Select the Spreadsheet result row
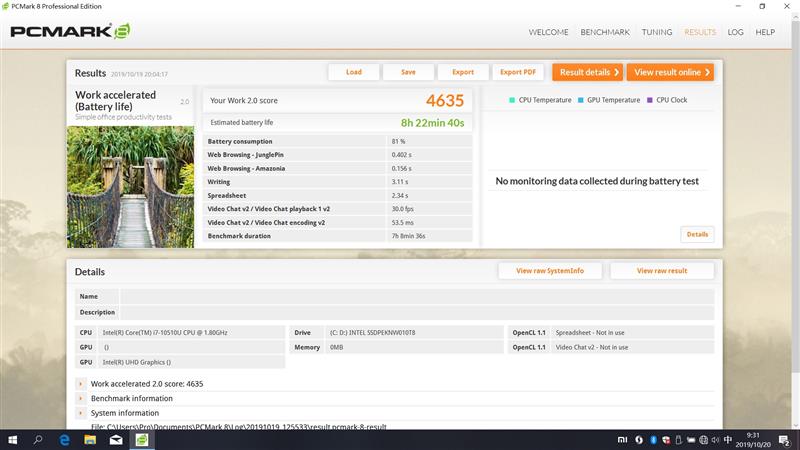Viewport: 800px width, 450px height. click(338, 195)
